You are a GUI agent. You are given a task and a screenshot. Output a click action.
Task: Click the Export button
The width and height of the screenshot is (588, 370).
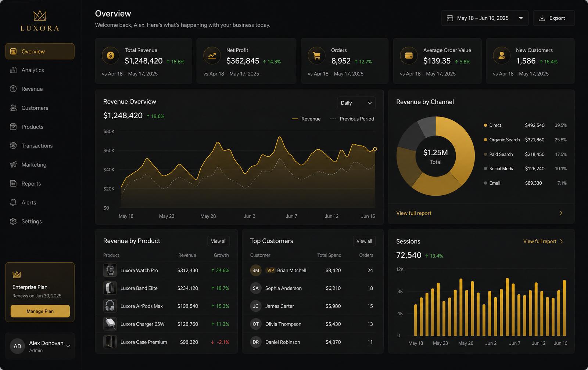(x=554, y=18)
